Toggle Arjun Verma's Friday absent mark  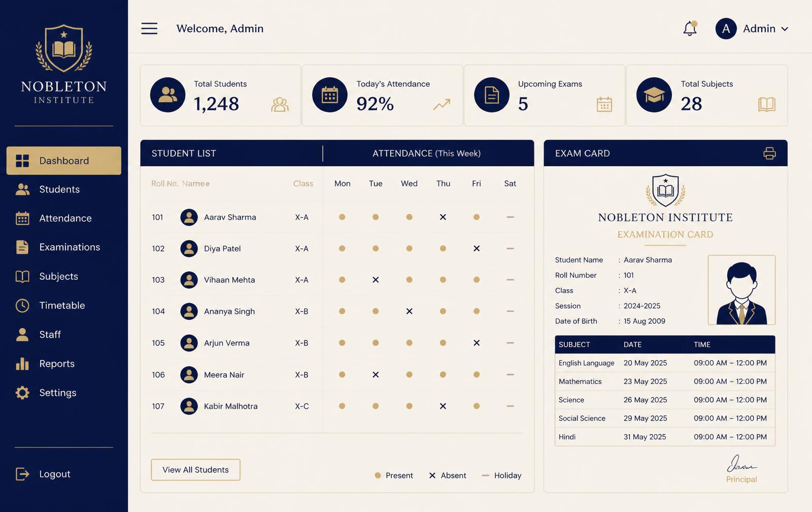tap(477, 343)
